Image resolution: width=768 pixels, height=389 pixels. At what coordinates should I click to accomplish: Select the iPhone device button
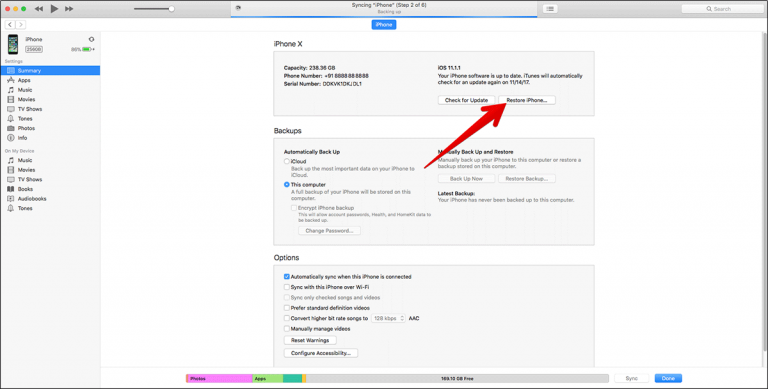click(384, 24)
